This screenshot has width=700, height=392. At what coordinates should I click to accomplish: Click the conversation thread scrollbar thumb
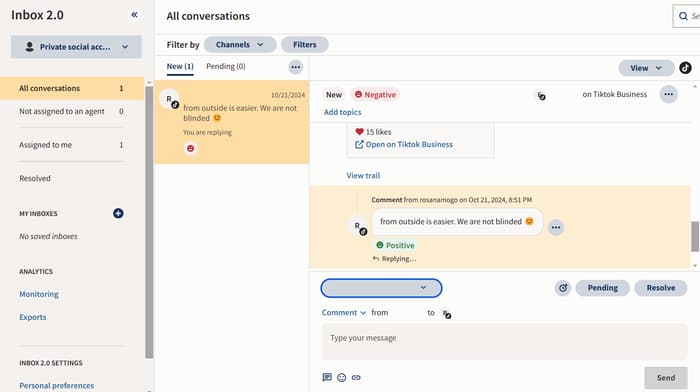[x=695, y=237]
